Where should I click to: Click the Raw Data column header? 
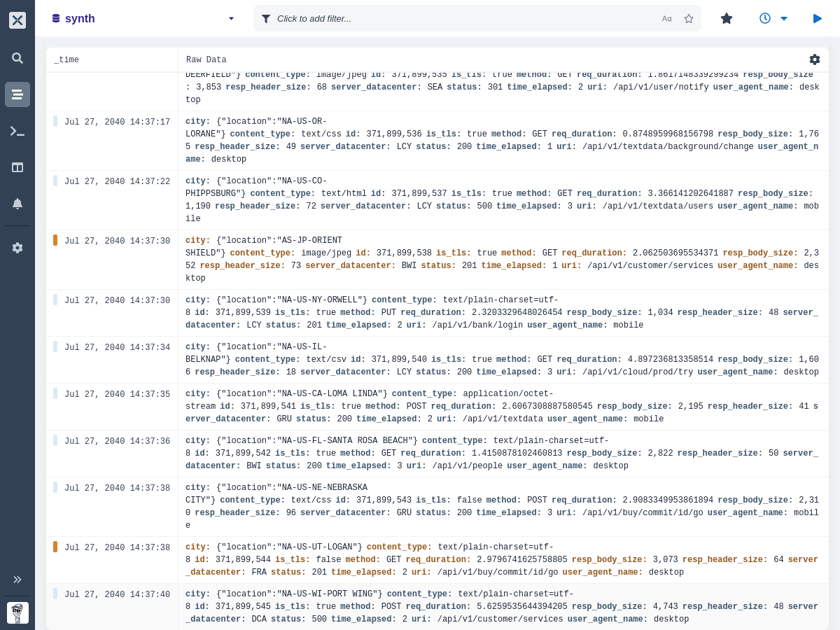[206, 60]
